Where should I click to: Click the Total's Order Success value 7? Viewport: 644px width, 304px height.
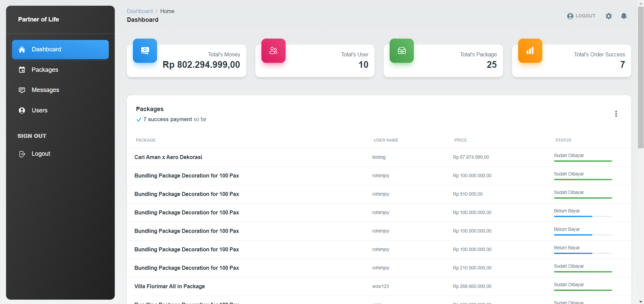coord(623,64)
